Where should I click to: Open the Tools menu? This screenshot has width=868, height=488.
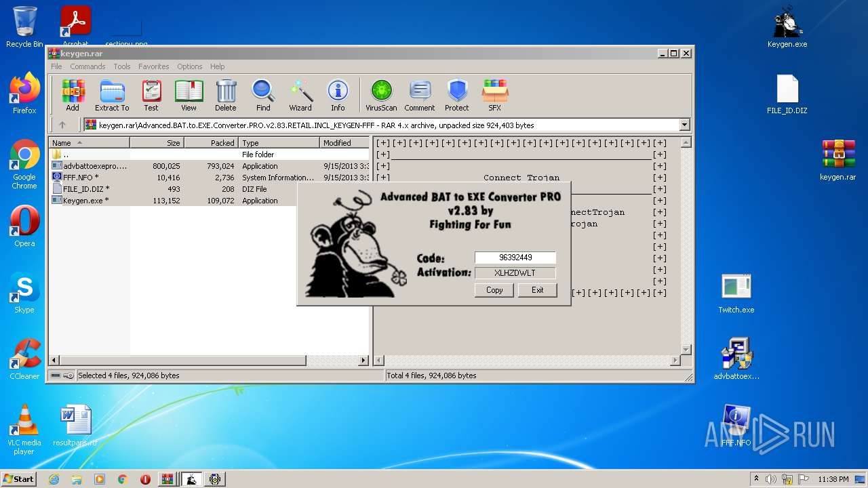pyautogui.click(x=122, y=66)
